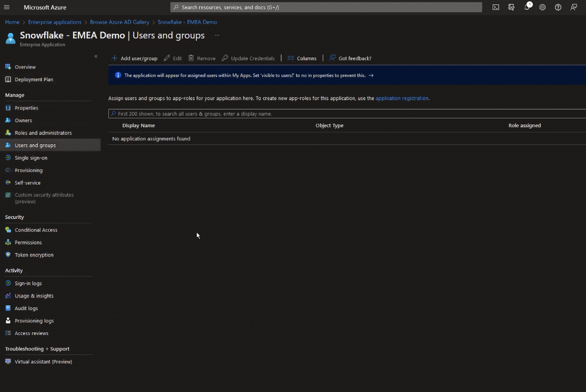This screenshot has height=392, width=586.
Task: Launch Cloud Shell from the top bar
Action: pyautogui.click(x=495, y=7)
